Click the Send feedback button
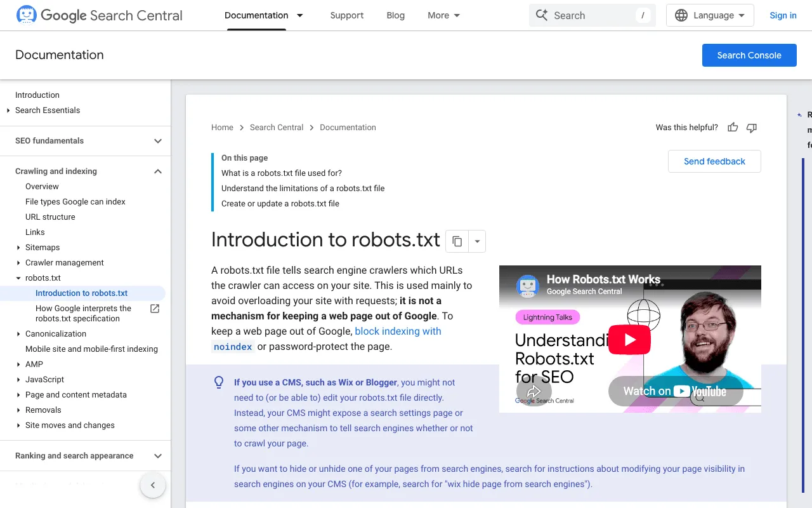The width and height of the screenshot is (812, 508). click(714, 161)
